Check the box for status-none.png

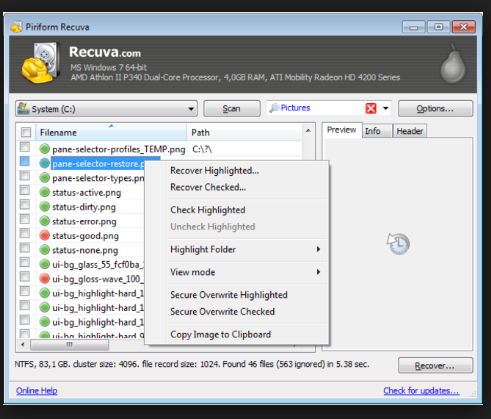click(25, 248)
